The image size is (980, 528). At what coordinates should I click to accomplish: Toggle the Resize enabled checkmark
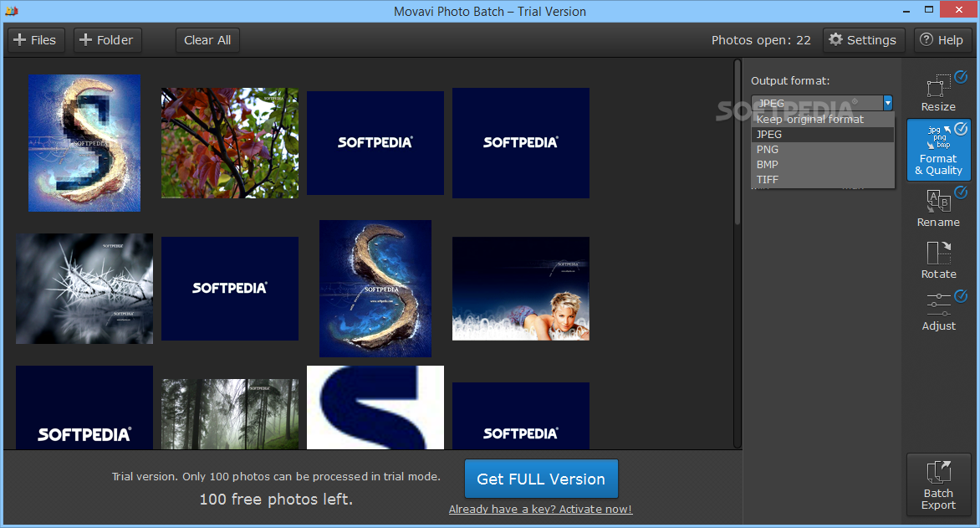[962, 77]
